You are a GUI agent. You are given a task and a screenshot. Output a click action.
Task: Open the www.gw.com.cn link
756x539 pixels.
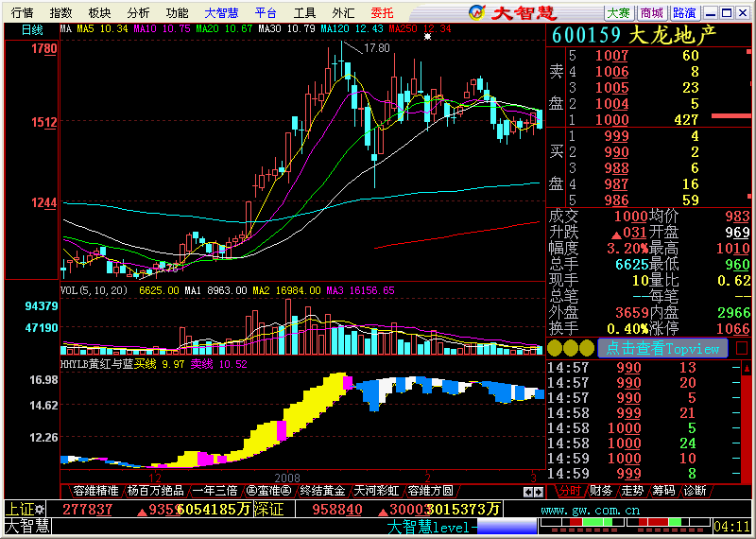(590, 510)
